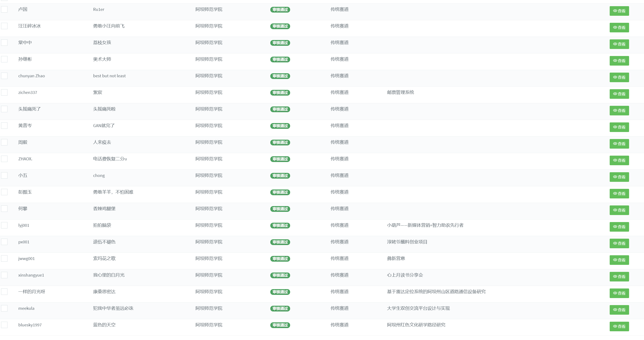Tick the checkbox for jwwg001
Image resolution: width=644 pixels, height=340 pixels.
(4, 259)
